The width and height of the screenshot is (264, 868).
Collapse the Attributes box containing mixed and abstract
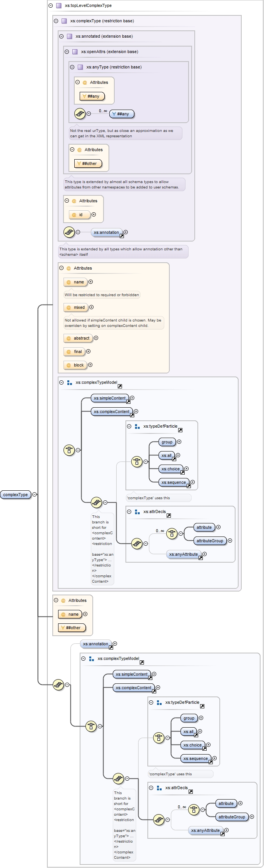[x=62, y=268]
